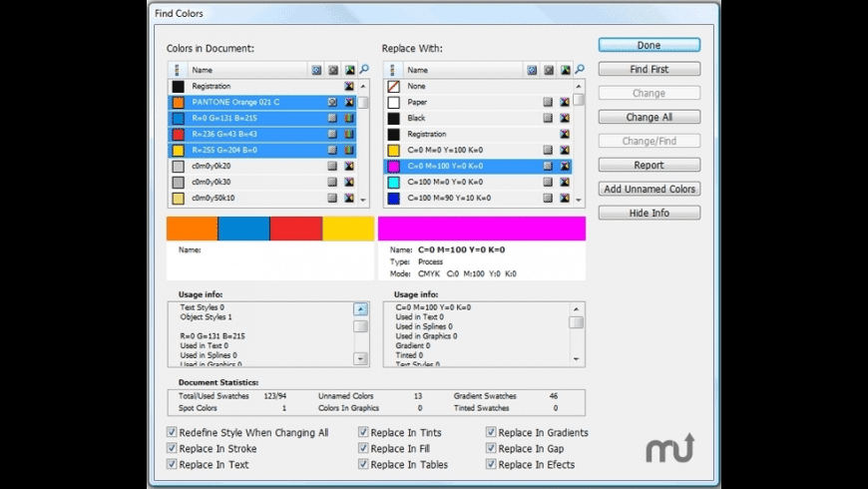Click magenta replacement color preview bar
This screenshot has height=489, width=868.
click(x=482, y=229)
